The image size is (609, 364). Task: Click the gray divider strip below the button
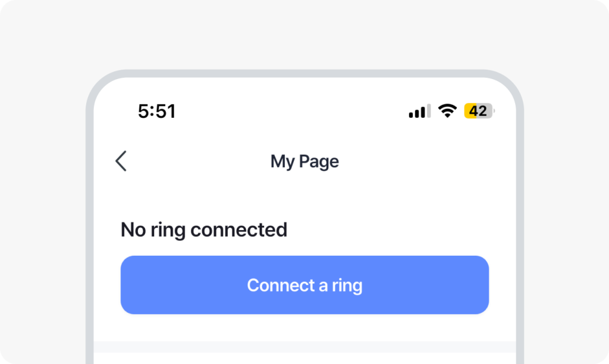click(x=304, y=347)
